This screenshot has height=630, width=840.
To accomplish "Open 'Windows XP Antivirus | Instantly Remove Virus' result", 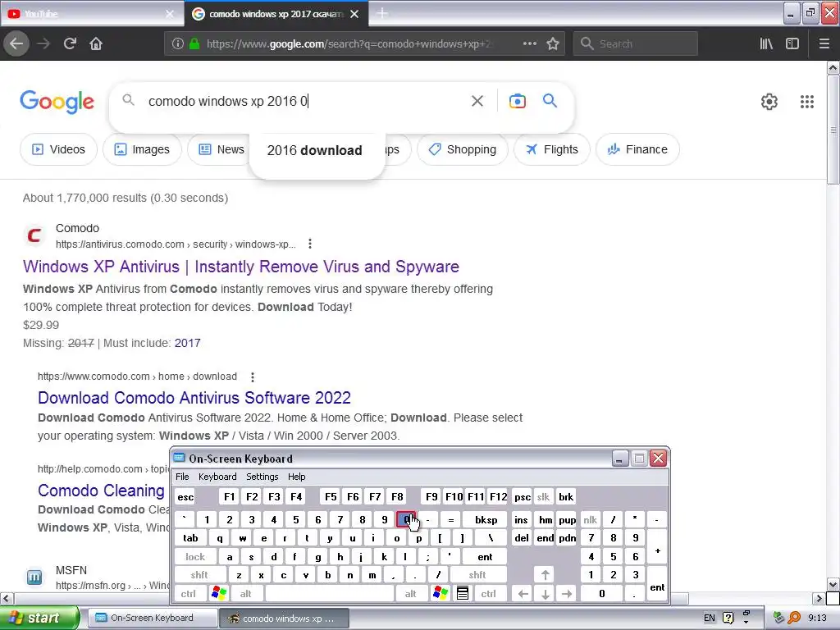I will 241,267.
